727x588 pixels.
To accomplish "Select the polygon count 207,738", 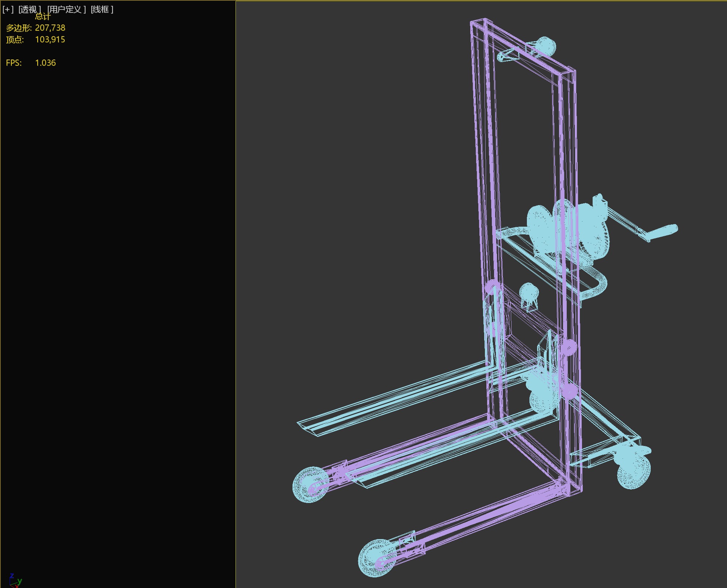I will [x=50, y=28].
